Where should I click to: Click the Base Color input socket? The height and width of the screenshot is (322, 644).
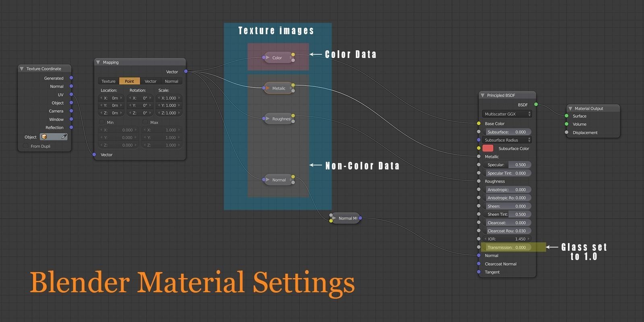coord(479,124)
